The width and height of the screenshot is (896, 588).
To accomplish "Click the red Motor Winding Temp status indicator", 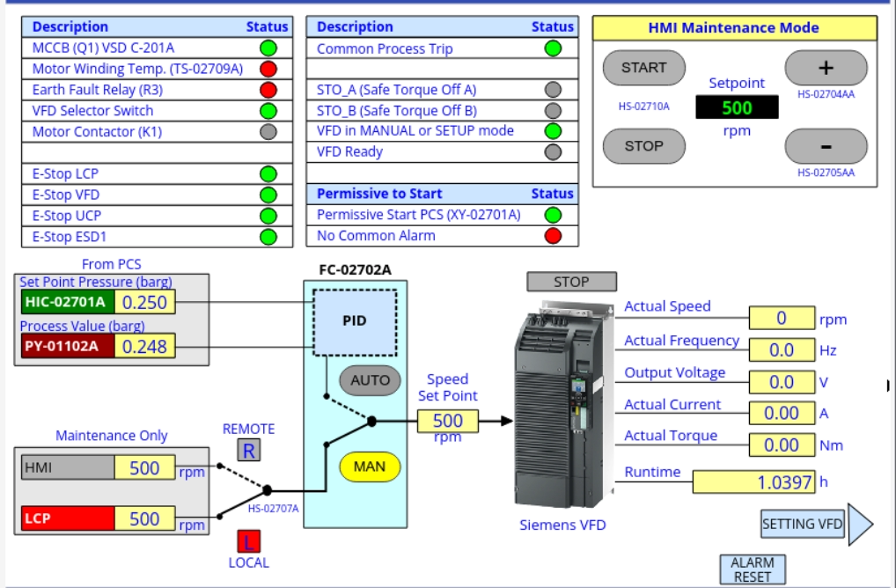I will tap(268, 69).
